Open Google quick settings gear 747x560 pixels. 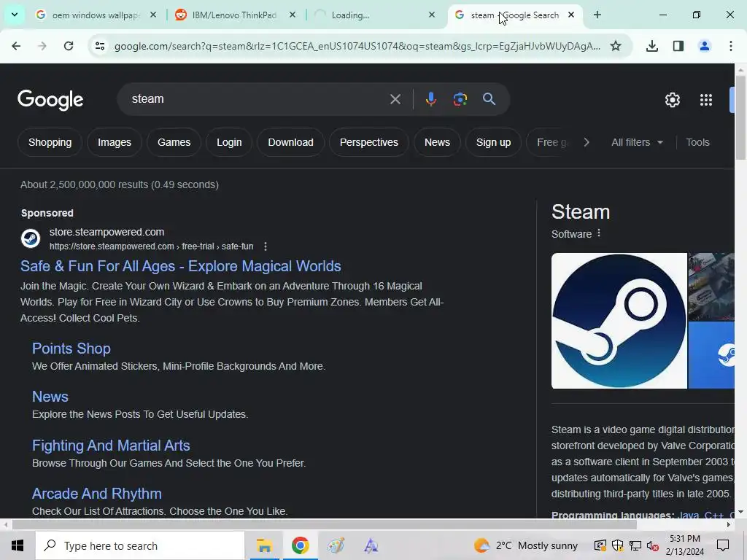tap(672, 100)
